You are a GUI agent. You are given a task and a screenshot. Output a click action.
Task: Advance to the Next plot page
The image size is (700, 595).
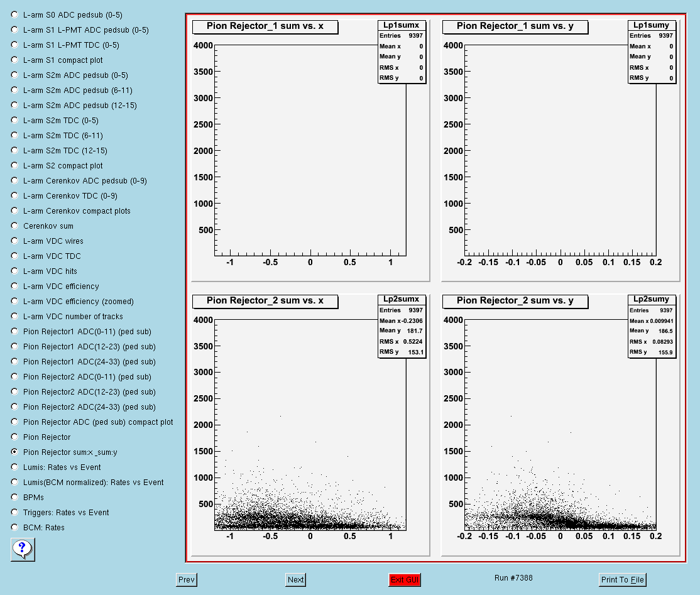pyautogui.click(x=296, y=580)
